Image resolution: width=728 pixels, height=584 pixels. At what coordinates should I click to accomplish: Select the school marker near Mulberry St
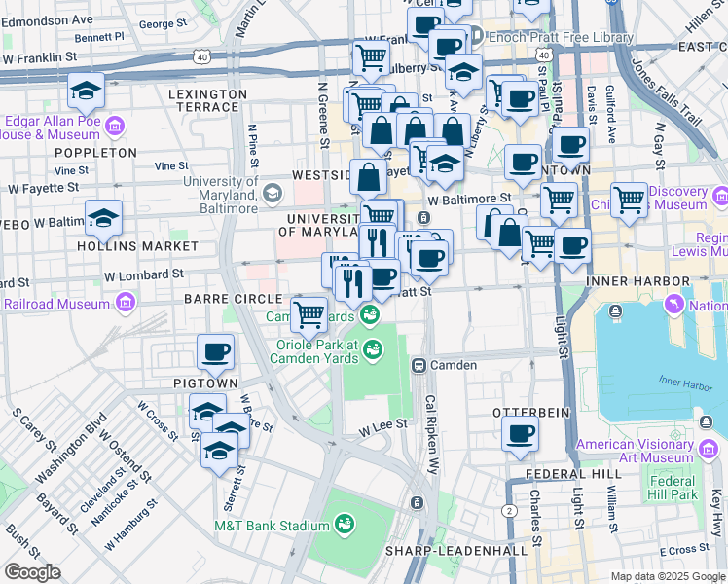(463, 73)
